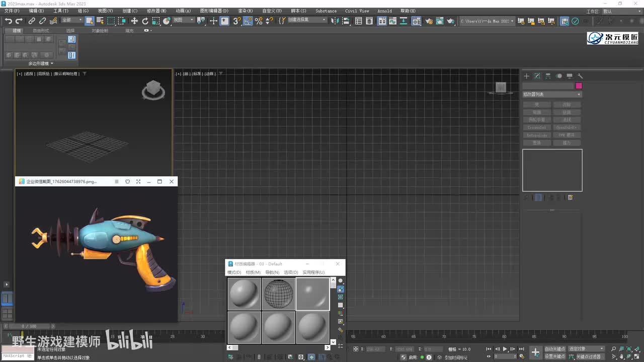The height and width of the screenshot is (362, 644).
Task: Toggle the Window/Crossing selection mode
Action: [122, 21]
